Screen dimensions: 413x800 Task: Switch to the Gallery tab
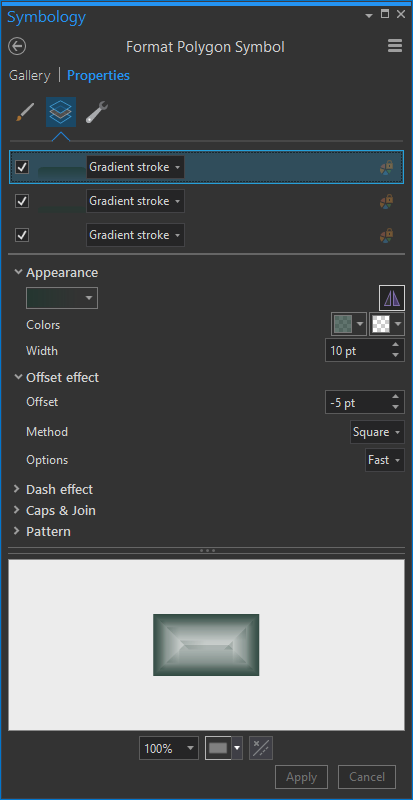pos(30,76)
